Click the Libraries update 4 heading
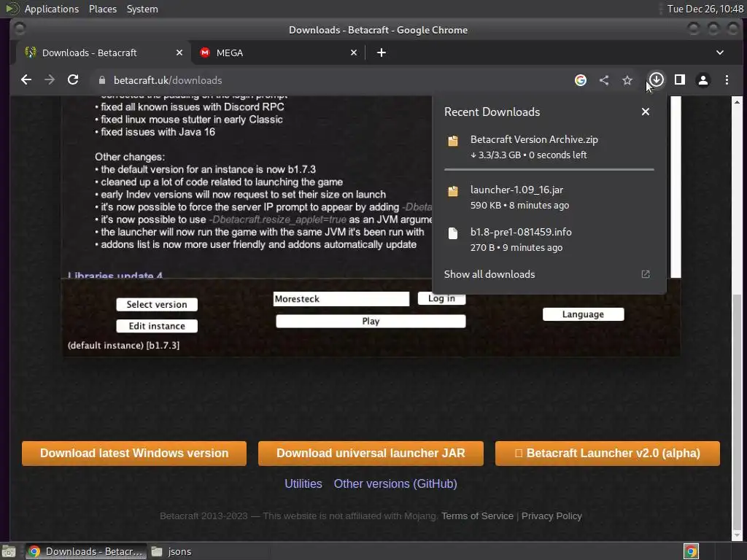Screen dimensions: 747x560 115,275
